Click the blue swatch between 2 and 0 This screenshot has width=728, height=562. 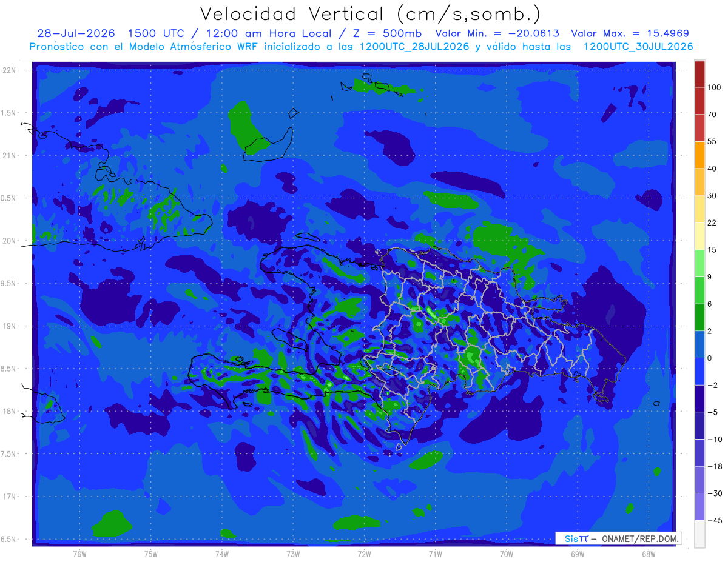click(x=699, y=344)
